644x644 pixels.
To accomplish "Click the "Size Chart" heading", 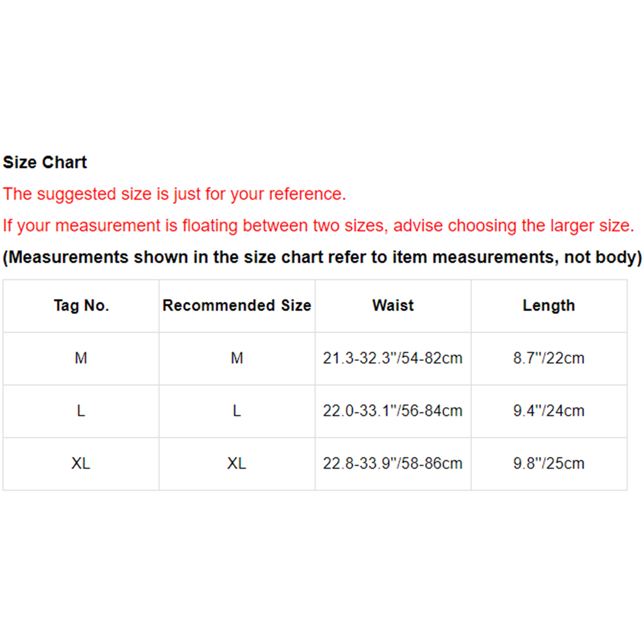I will [45, 162].
